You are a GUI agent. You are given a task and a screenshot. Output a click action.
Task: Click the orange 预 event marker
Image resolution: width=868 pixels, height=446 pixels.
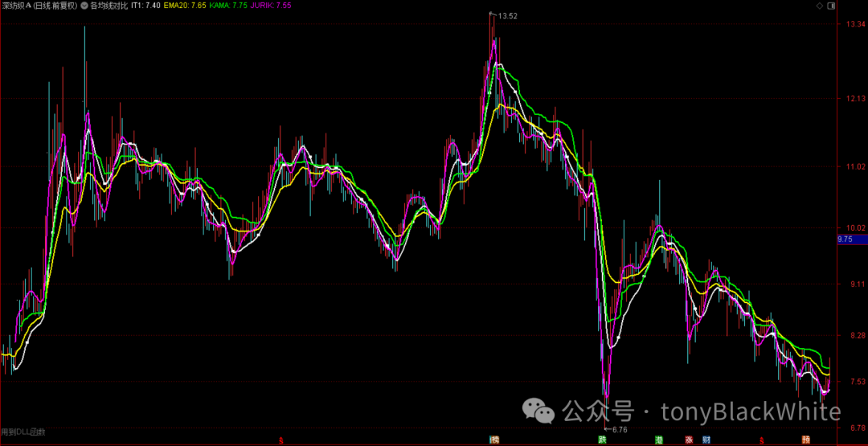(x=806, y=440)
